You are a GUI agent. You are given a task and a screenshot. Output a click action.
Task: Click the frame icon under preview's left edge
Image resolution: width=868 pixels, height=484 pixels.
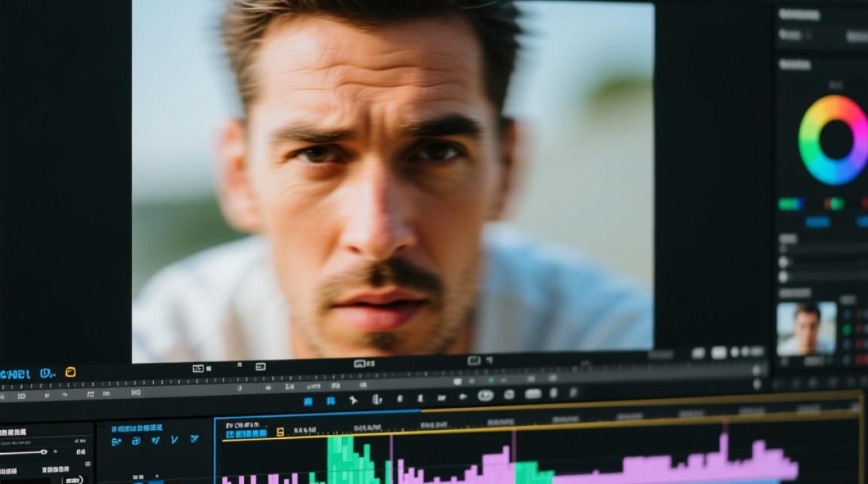pos(198,368)
